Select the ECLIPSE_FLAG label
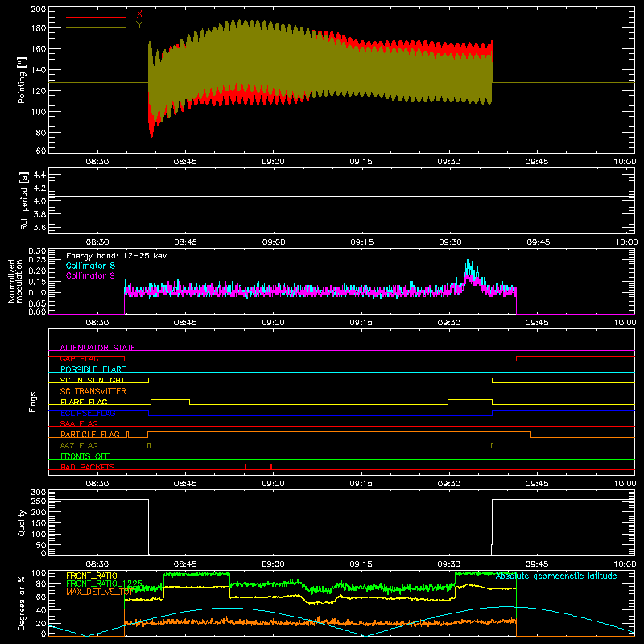Image resolution: width=644 pixels, height=644 pixels. click(x=88, y=413)
